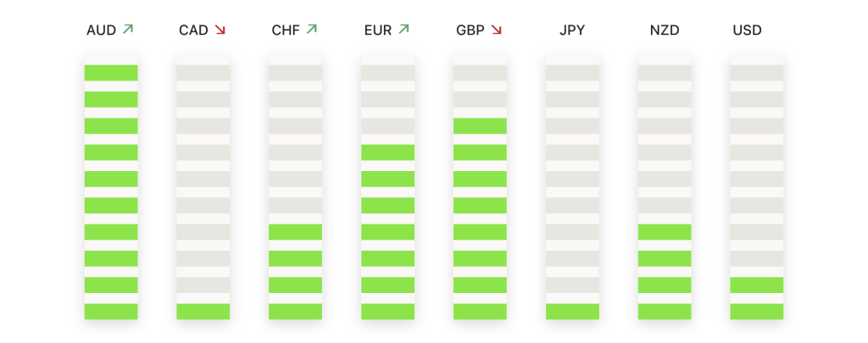Click the red down arrow beside CAD
This screenshot has height=343, width=868.
pyautogui.click(x=220, y=30)
